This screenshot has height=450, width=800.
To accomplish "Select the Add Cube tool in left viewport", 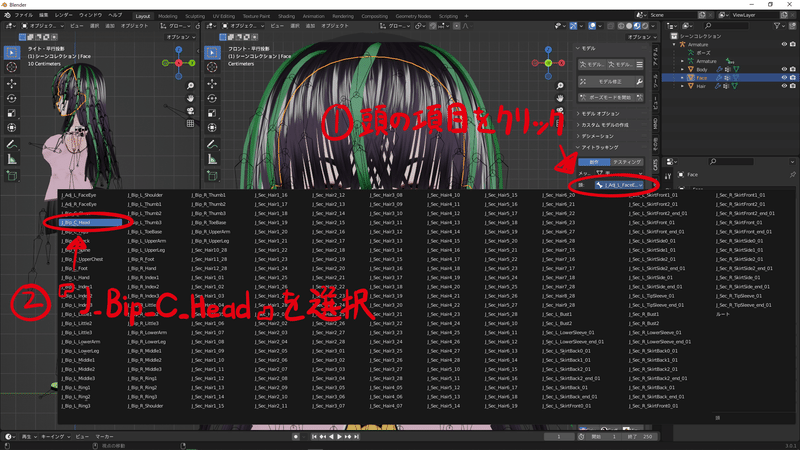I will 12,176.
